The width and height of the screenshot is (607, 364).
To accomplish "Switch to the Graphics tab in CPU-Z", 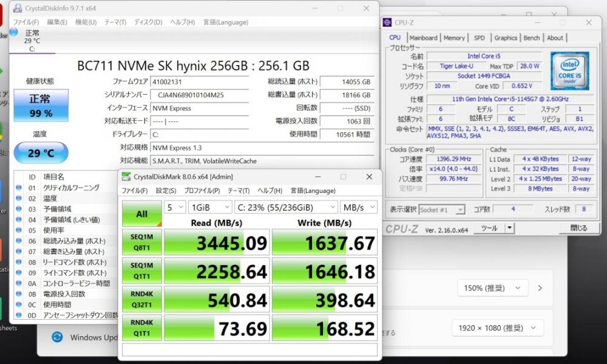I will coord(506,38).
